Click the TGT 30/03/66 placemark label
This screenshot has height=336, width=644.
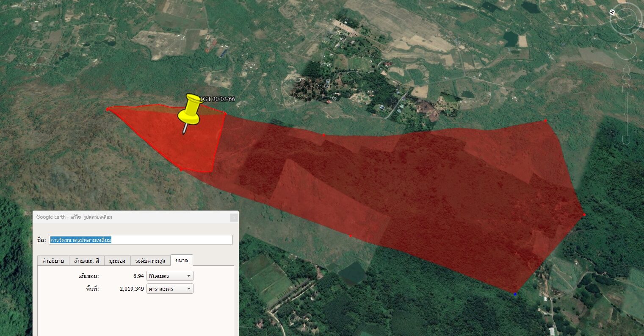click(x=217, y=99)
